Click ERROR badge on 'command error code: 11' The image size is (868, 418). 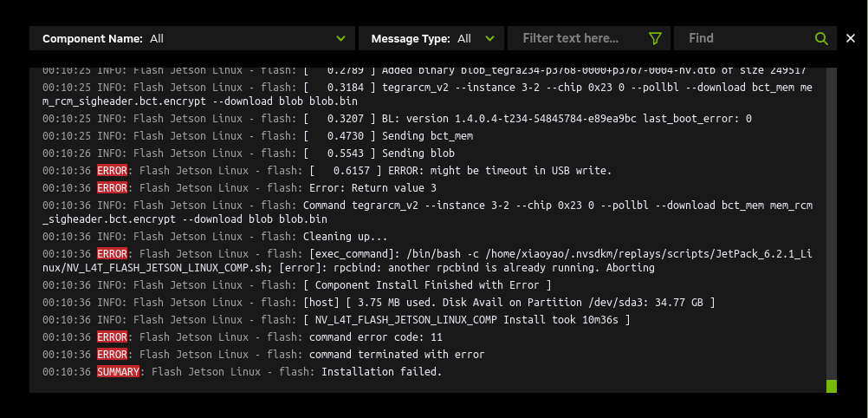[112, 337]
